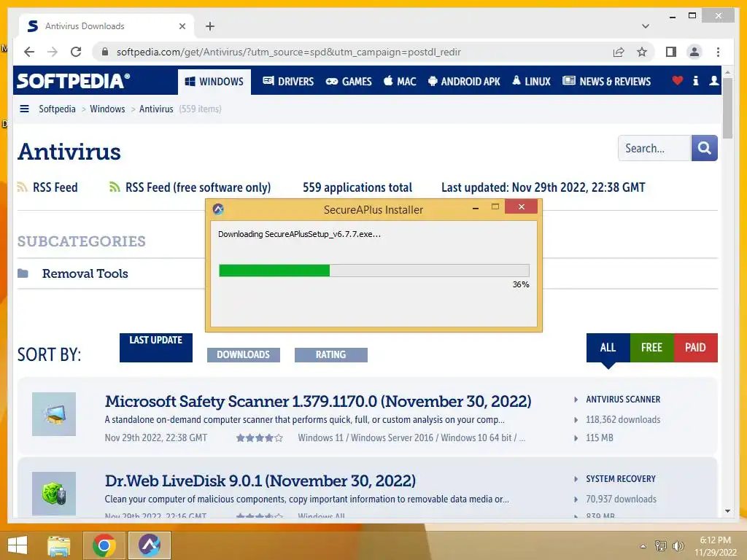Click the padlock site info icon

(x=105, y=52)
